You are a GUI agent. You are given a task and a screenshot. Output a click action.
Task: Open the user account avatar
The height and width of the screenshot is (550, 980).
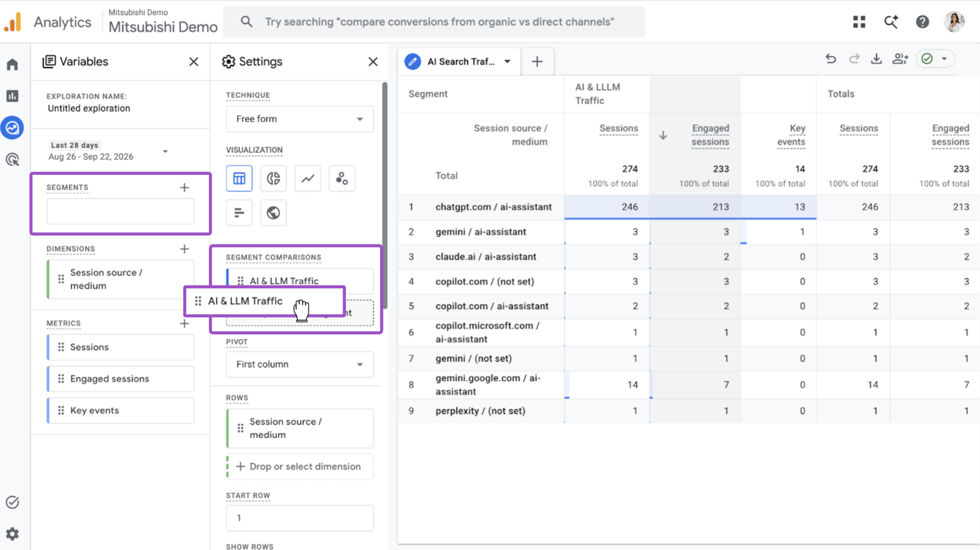[x=954, y=22]
